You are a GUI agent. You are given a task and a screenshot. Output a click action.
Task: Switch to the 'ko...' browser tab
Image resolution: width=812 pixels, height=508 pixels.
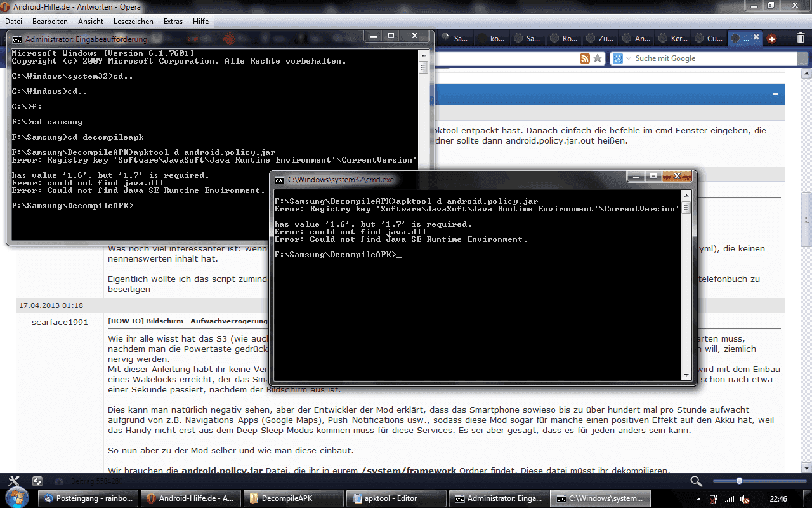[x=492, y=38]
